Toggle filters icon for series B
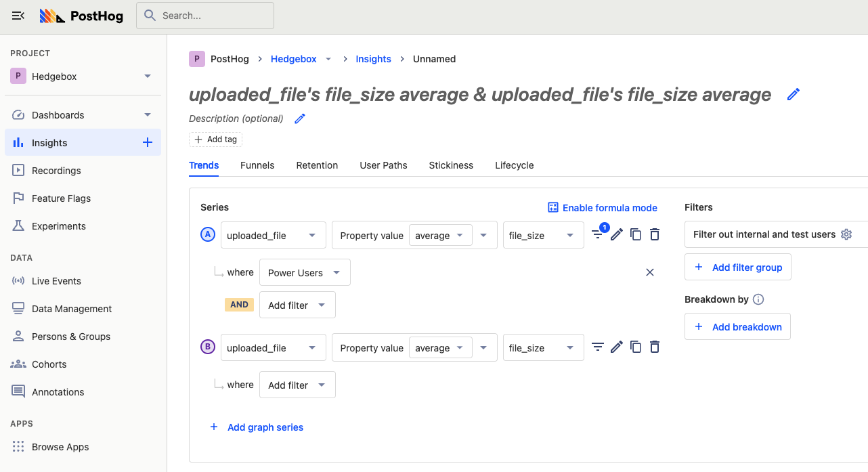The width and height of the screenshot is (868, 472). [x=597, y=347]
